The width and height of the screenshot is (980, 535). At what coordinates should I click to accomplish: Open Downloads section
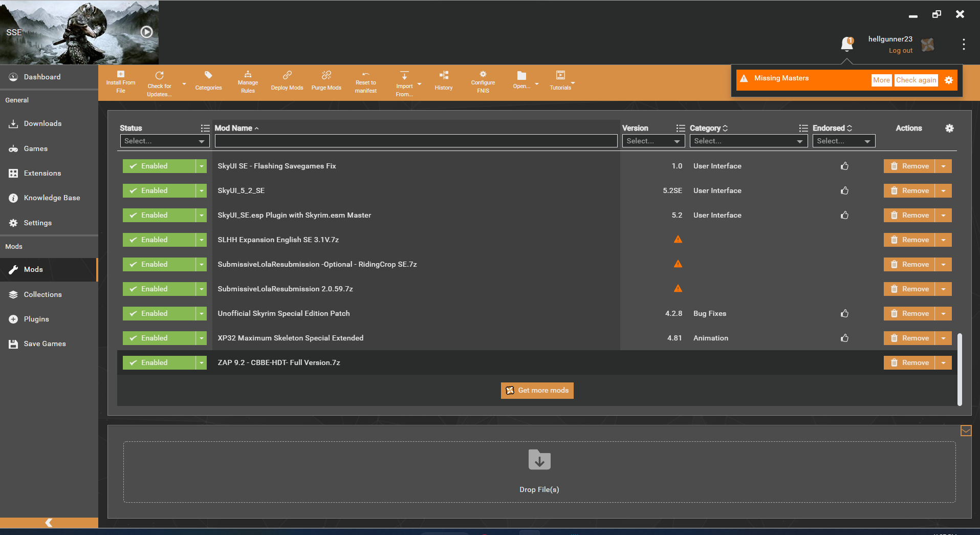click(x=49, y=123)
